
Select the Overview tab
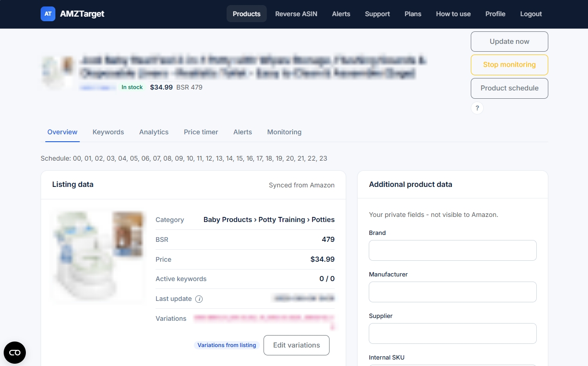coord(62,132)
